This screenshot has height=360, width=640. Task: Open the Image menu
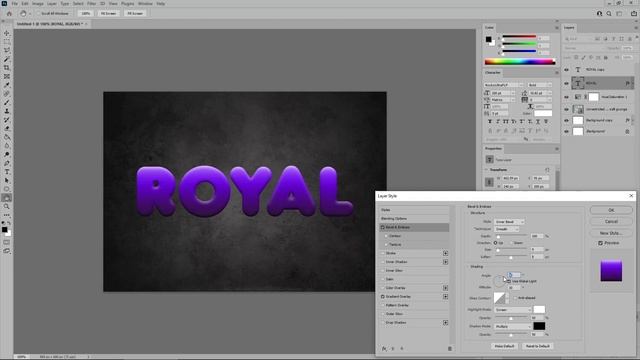point(38,4)
